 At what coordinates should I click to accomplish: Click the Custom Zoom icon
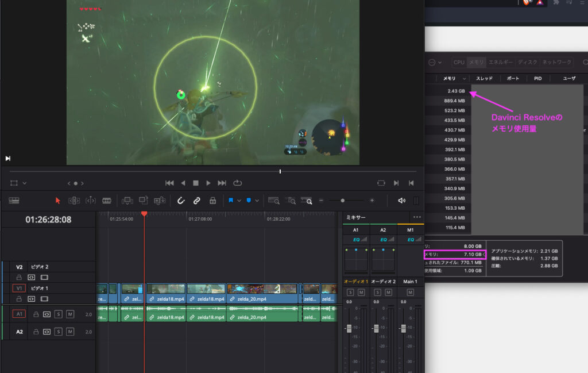[x=307, y=201]
